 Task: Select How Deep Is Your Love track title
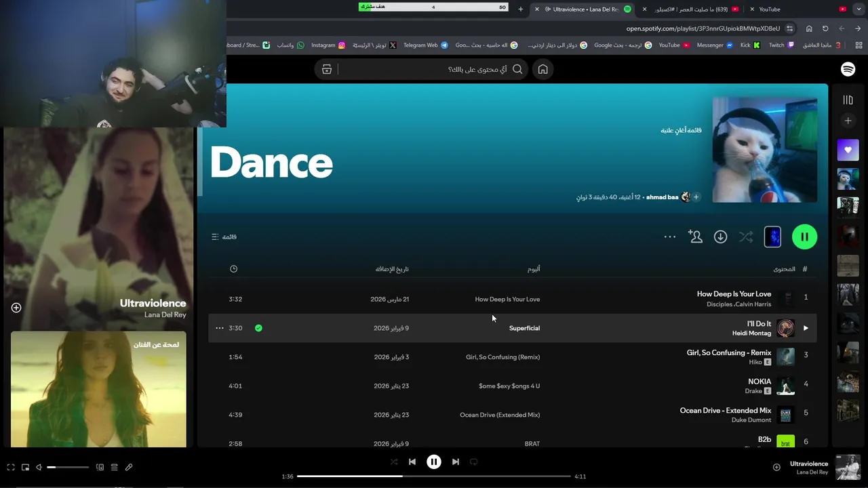coord(734,294)
